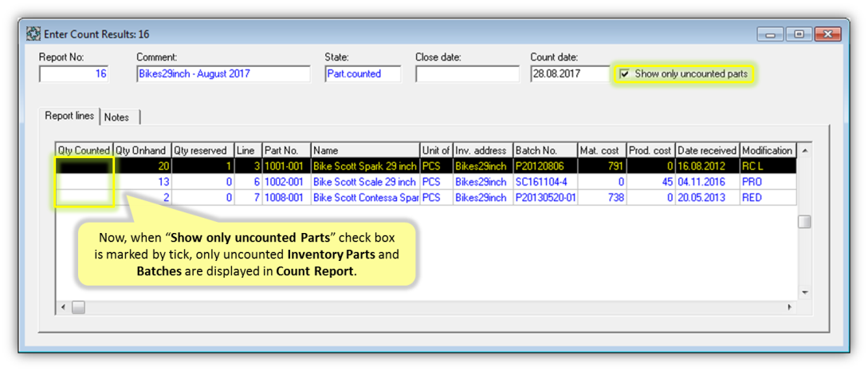Click Qty Counted cell for part 1002-001
This screenshot has width=868, height=371.
(84, 182)
